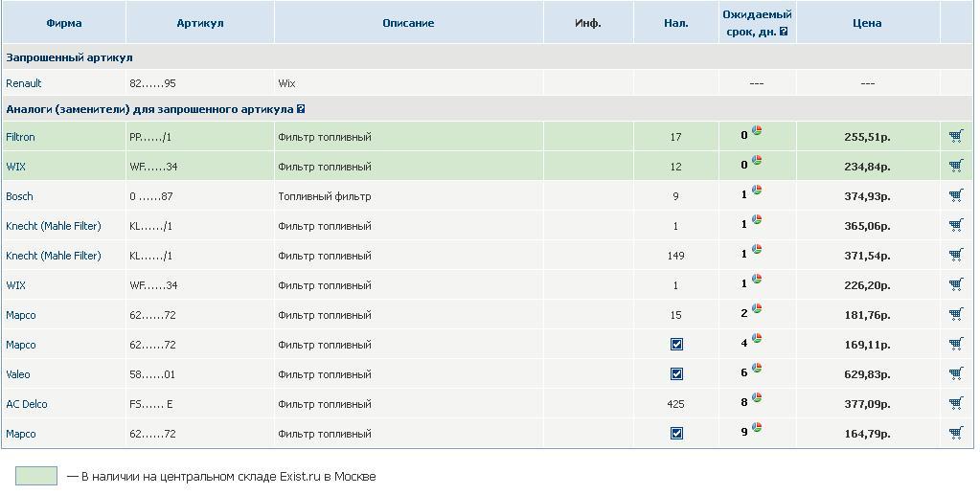Add WIX 234,84р. filter to cart
The width and height of the screenshot is (980, 495).
point(956,166)
